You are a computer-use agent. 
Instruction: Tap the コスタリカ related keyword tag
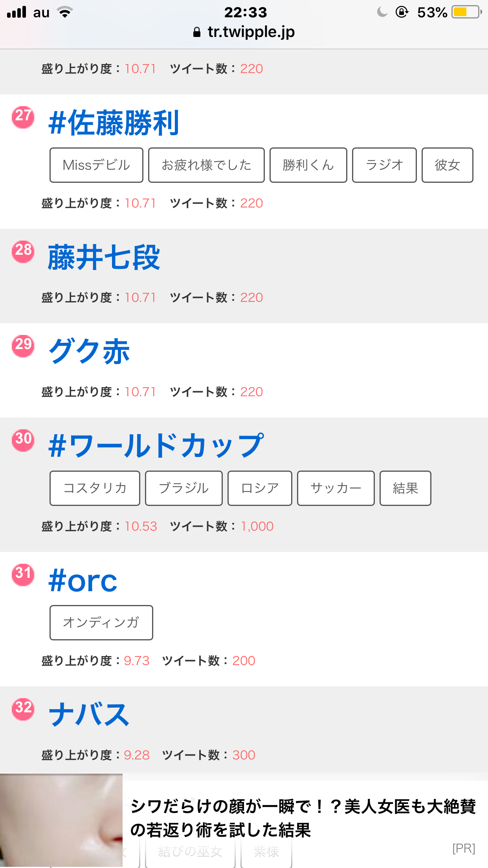click(95, 488)
